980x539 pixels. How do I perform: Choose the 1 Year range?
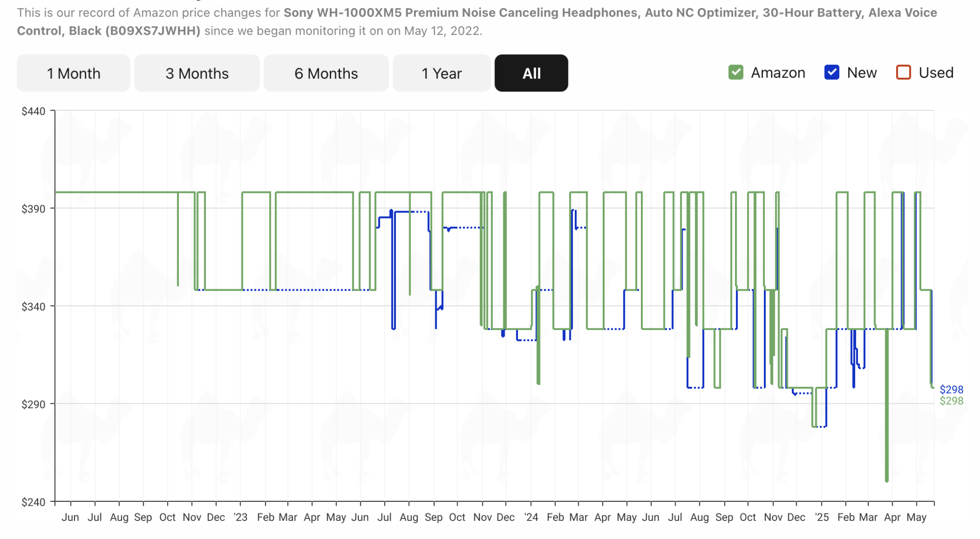click(x=441, y=73)
